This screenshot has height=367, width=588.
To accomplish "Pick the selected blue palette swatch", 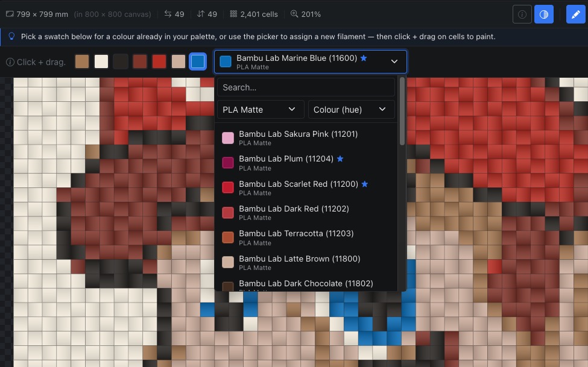I will tap(198, 61).
